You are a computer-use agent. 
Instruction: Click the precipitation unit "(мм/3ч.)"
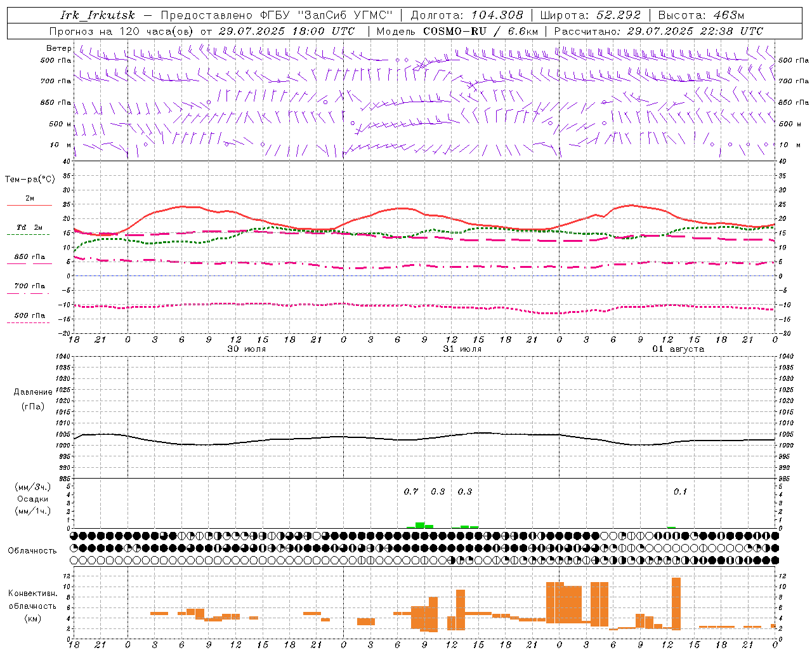[x=33, y=487]
